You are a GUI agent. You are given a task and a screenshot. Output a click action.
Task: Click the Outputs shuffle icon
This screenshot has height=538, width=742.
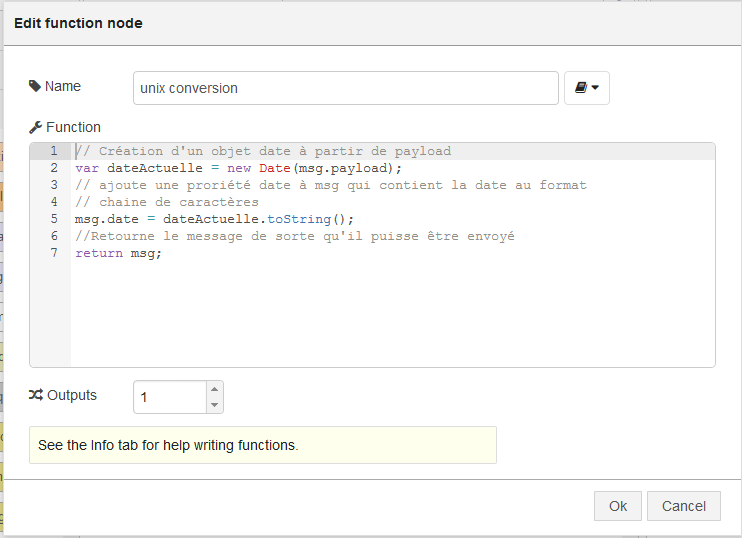coord(36,395)
